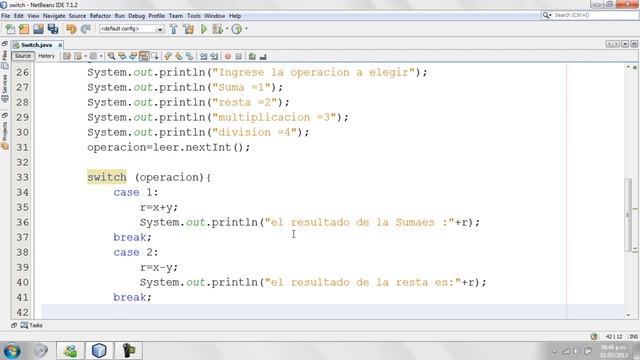
Task: Click the Comment lines icon
Action: click(252, 56)
